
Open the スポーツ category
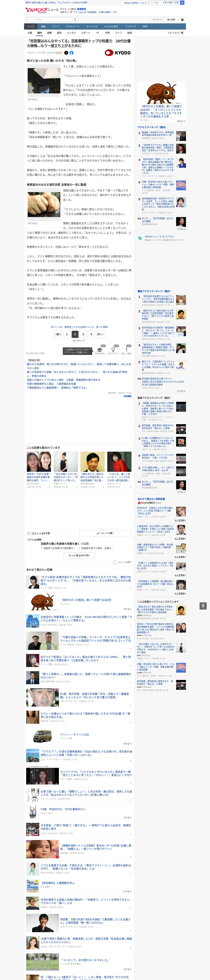[x=86, y=33]
